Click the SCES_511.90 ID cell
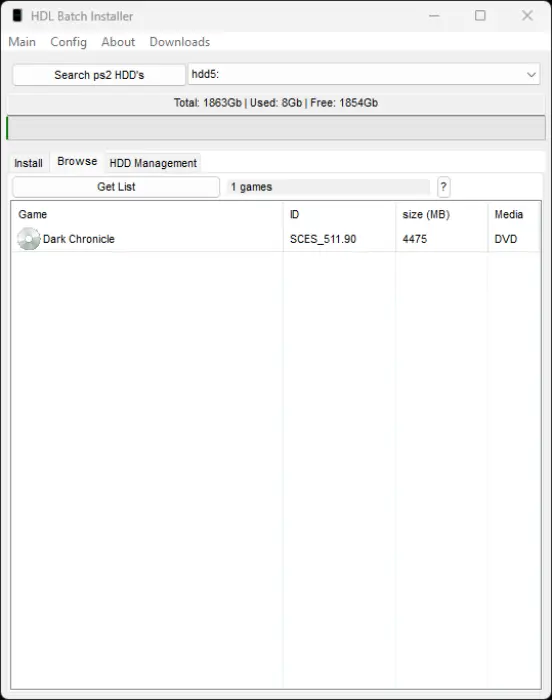 click(323, 239)
